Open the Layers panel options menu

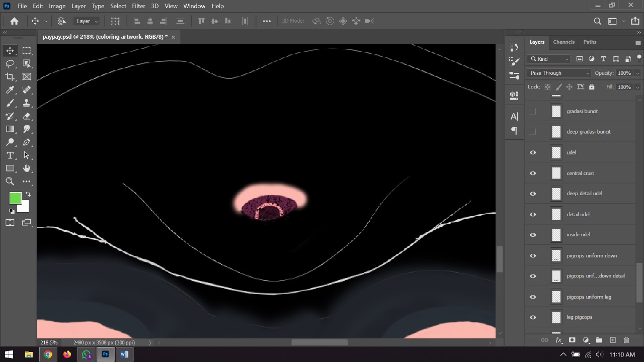pyautogui.click(x=638, y=42)
